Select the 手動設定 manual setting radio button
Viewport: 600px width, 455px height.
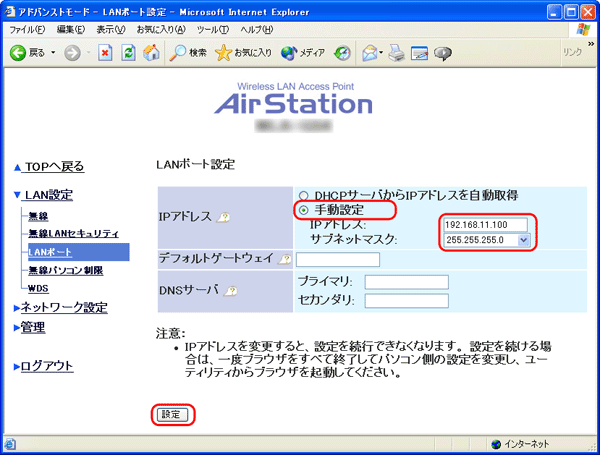(303, 211)
